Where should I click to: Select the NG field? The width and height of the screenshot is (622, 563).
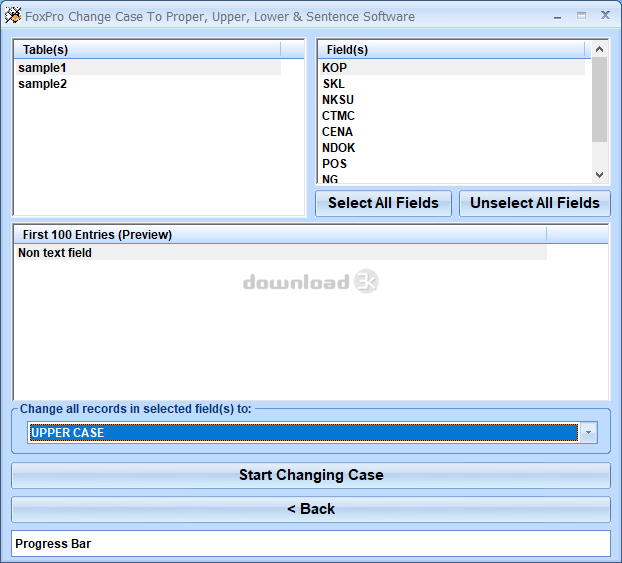pyautogui.click(x=452, y=179)
